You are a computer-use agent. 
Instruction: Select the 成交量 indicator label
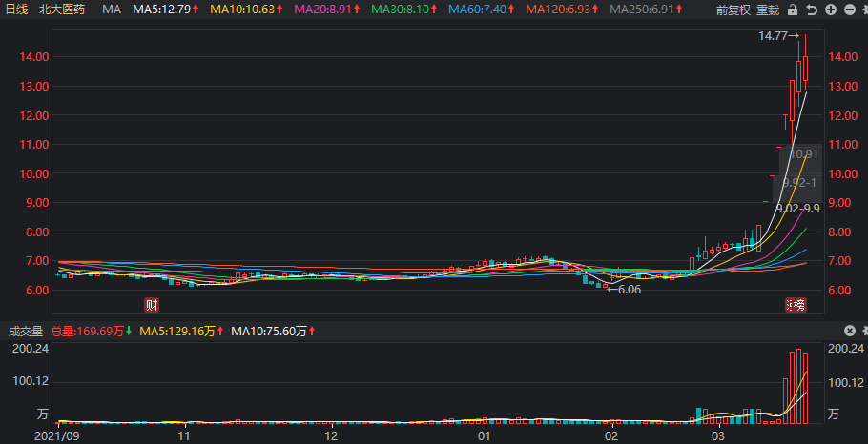[25, 332]
